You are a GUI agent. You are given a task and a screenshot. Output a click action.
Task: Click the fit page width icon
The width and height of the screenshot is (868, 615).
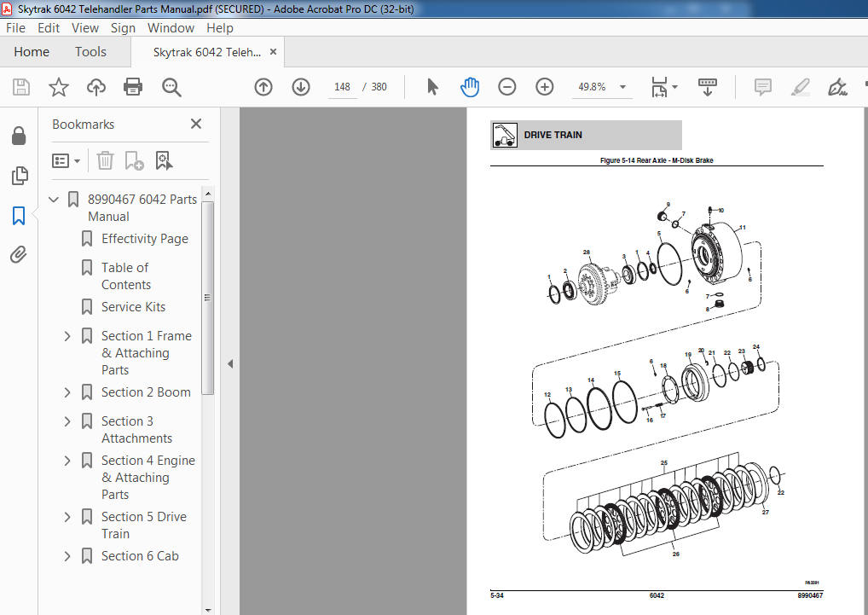coord(659,87)
